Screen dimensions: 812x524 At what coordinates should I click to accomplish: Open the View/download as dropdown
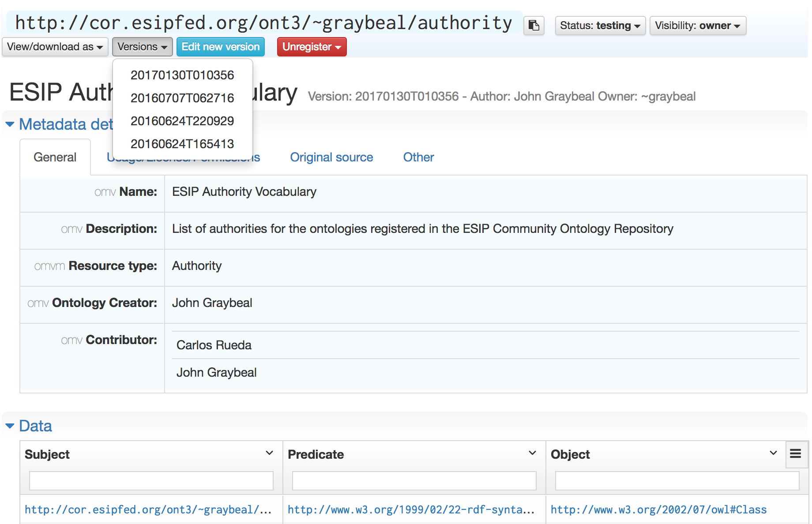55,47
